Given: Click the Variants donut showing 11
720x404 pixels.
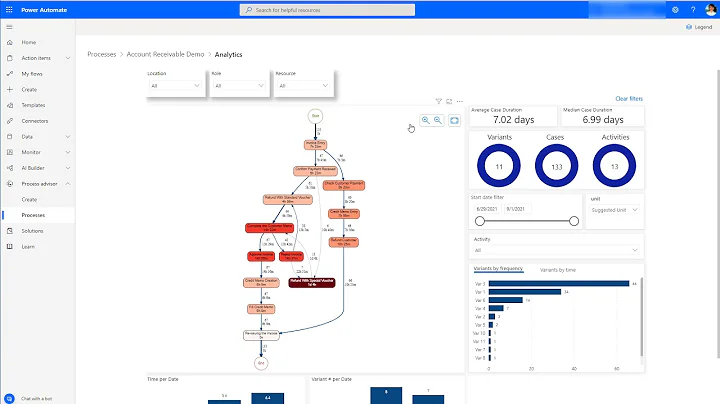Looking at the screenshot, I should (x=499, y=166).
